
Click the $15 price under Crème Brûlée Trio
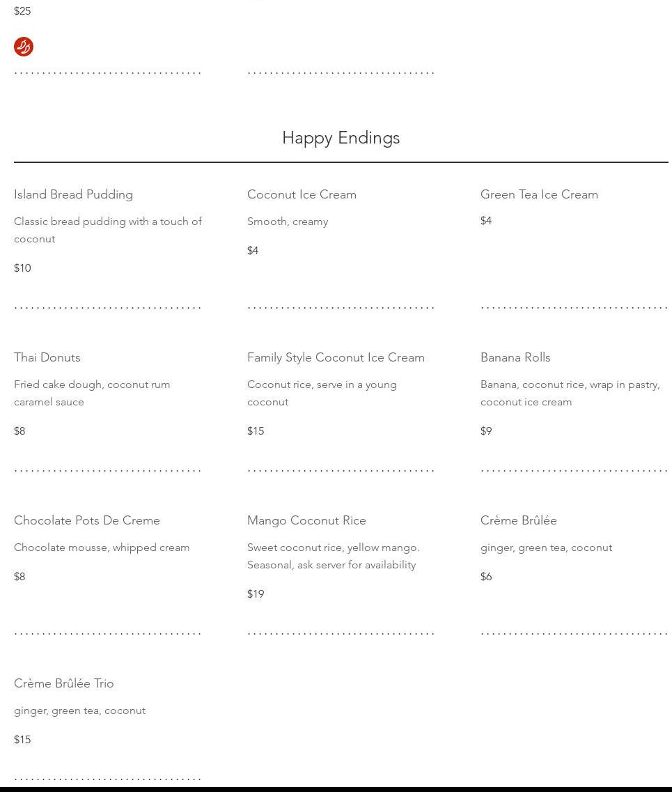(x=22, y=740)
